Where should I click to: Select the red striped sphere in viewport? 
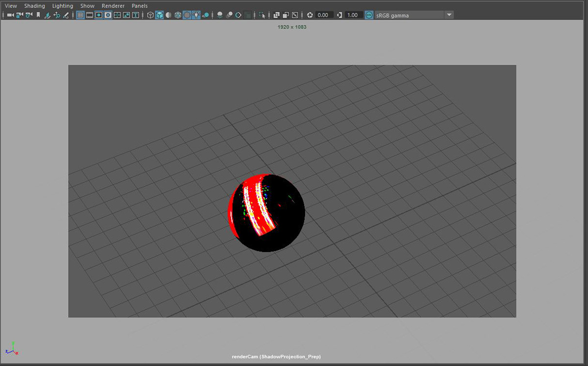click(267, 212)
